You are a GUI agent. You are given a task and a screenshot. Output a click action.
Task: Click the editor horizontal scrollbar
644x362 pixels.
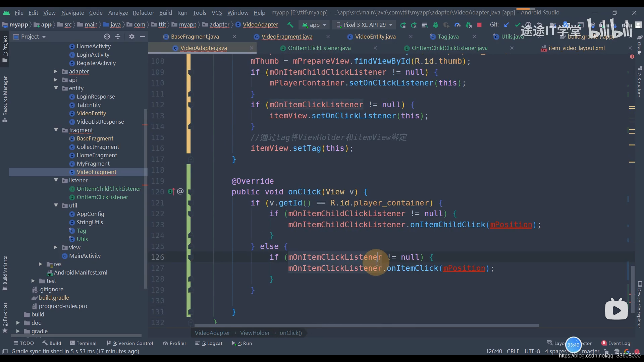[366, 325]
